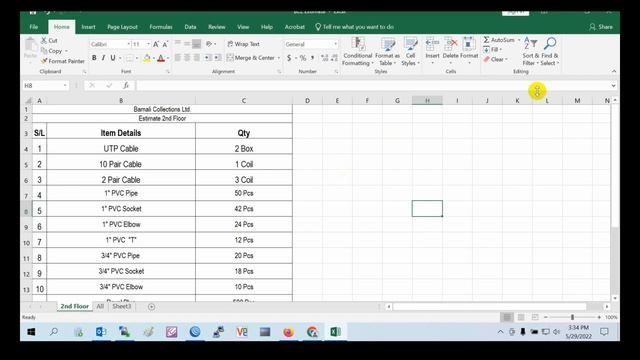The width and height of the screenshot is (640, 360).
Task: Select the Sheet3 tab
Action: [x=122, y=306]
